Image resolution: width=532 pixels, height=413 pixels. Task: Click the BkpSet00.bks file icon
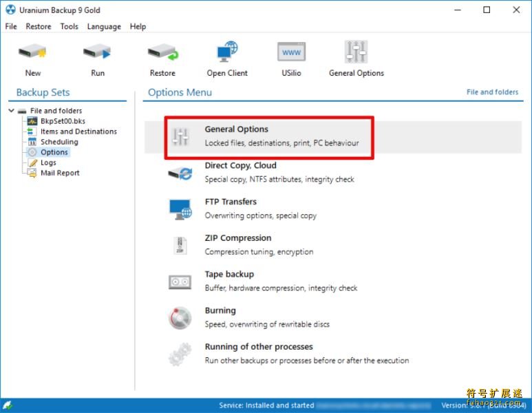click(x=32, y=121)
